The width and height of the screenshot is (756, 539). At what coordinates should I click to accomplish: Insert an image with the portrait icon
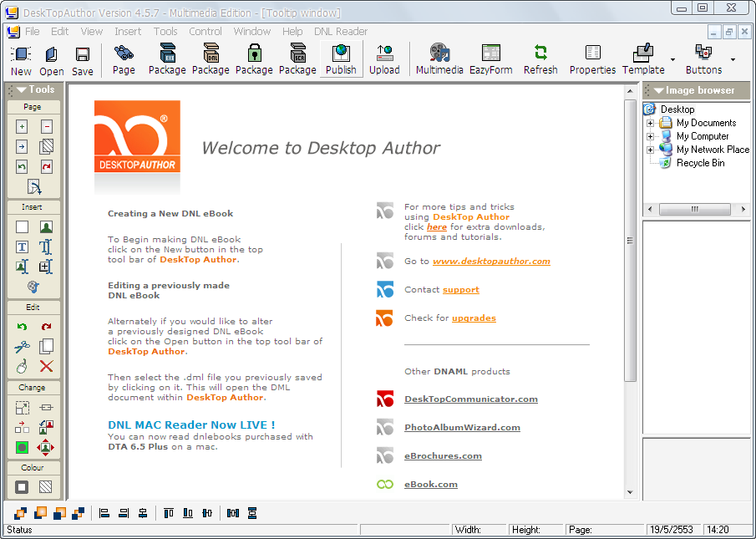point(46,226)
